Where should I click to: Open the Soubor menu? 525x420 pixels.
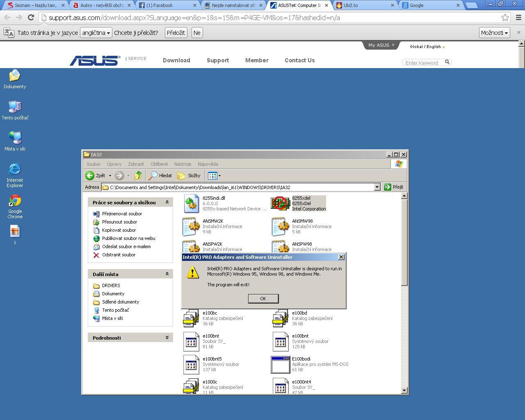94,164
